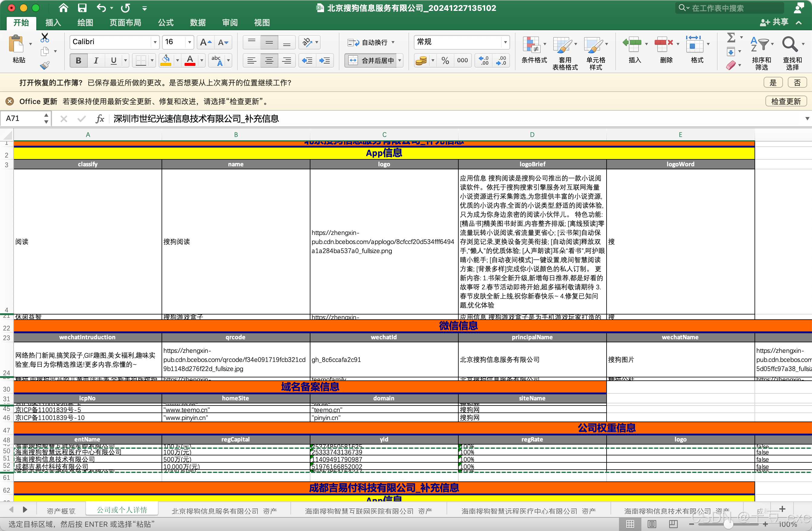This screenshot has height=531, width=812.
Task: Expand the borders dropdown arrow
Action: (x=152, y=61)
